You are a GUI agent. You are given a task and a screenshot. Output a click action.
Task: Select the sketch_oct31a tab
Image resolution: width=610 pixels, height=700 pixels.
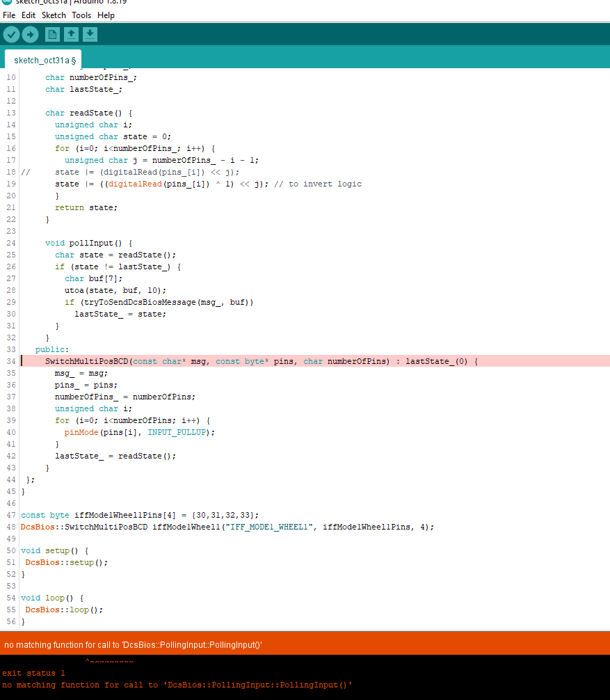[43, 60]
